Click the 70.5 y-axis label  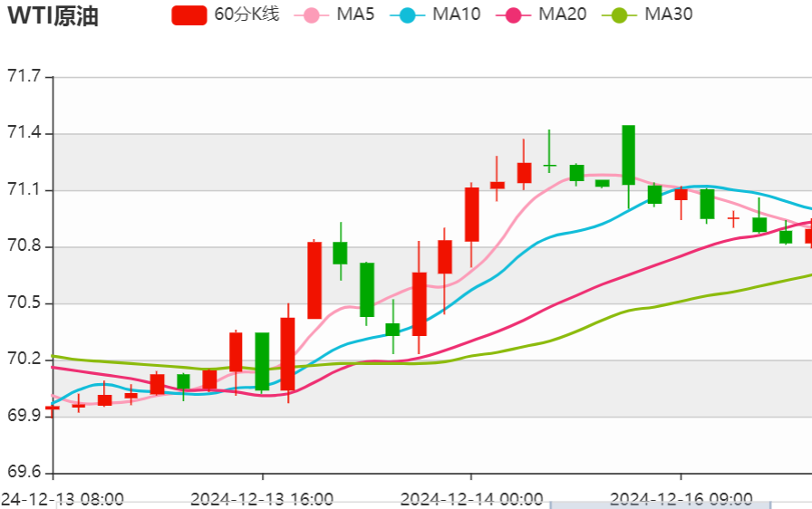pos(24,303)
